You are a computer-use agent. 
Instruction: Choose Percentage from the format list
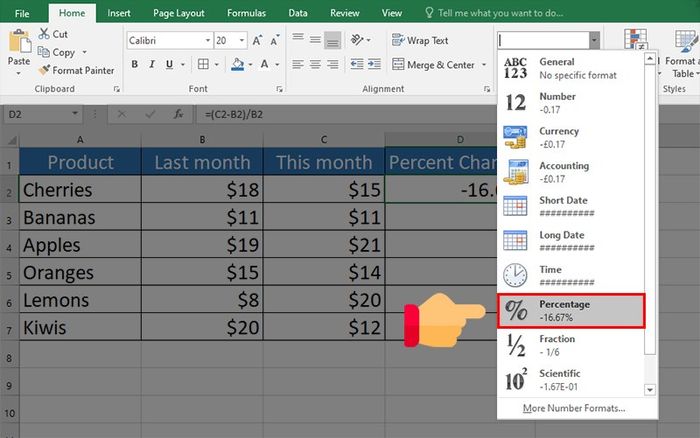click(x=571, y=310)
